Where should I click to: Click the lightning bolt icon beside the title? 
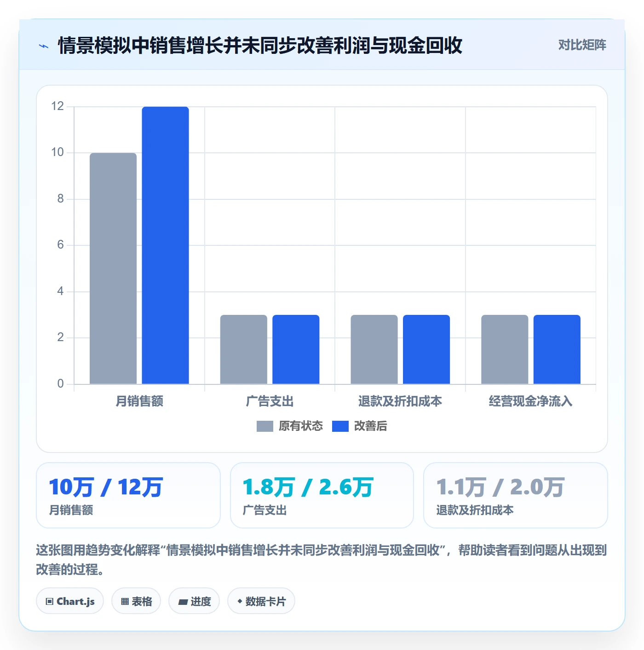(44, 46)
